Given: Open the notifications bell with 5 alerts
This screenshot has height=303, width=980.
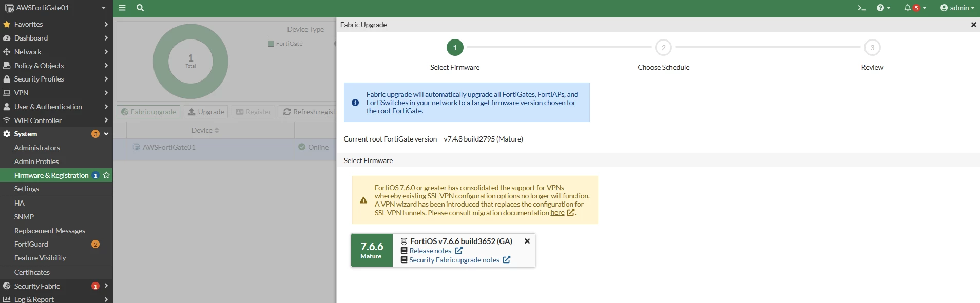Looking at the screenshot, I should pos(915,8).
